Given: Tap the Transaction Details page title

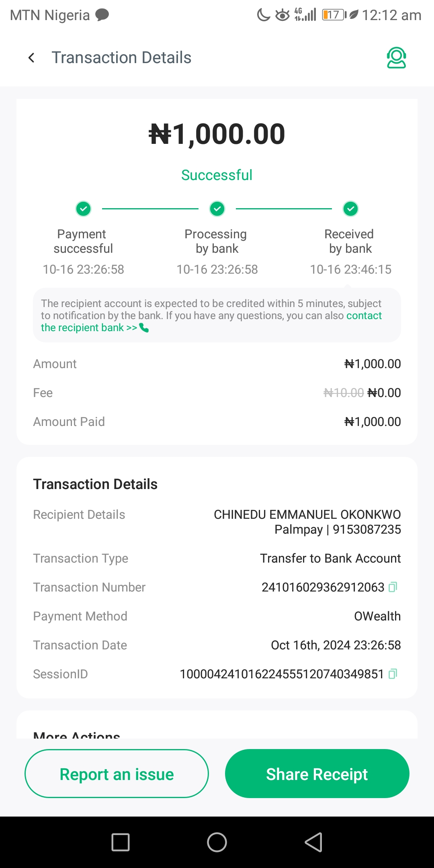Looking at the screenshot, I should (x=121, y=58).
